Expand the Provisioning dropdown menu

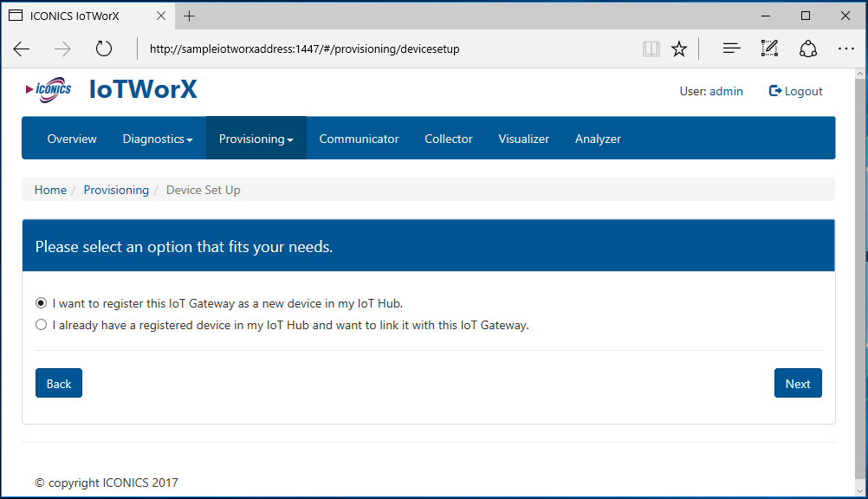(256, 139)
